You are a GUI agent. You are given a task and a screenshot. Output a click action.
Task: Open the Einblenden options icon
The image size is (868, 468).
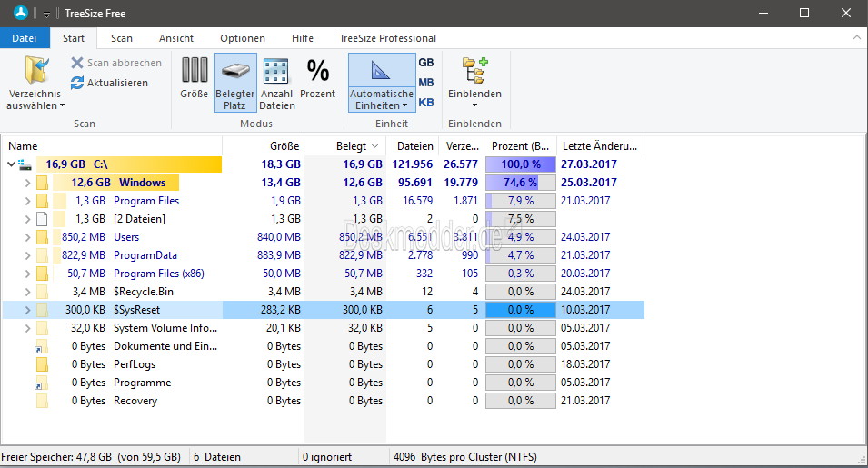coord(475,70)
